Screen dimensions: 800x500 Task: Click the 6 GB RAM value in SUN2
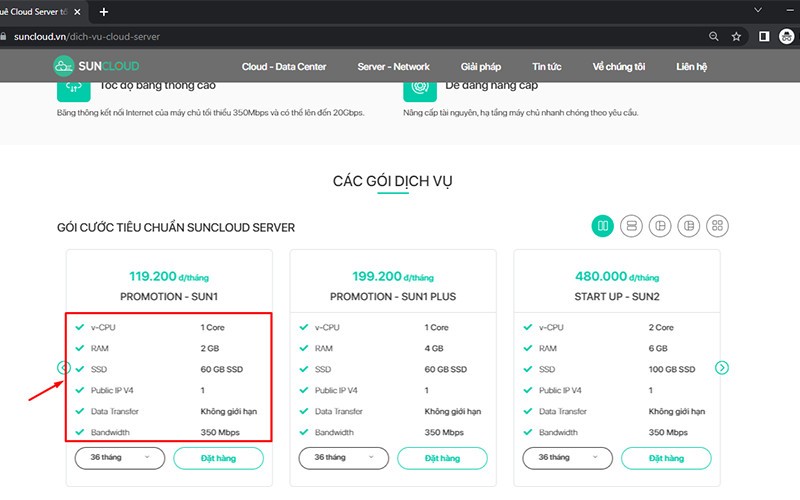click(658, 348)
